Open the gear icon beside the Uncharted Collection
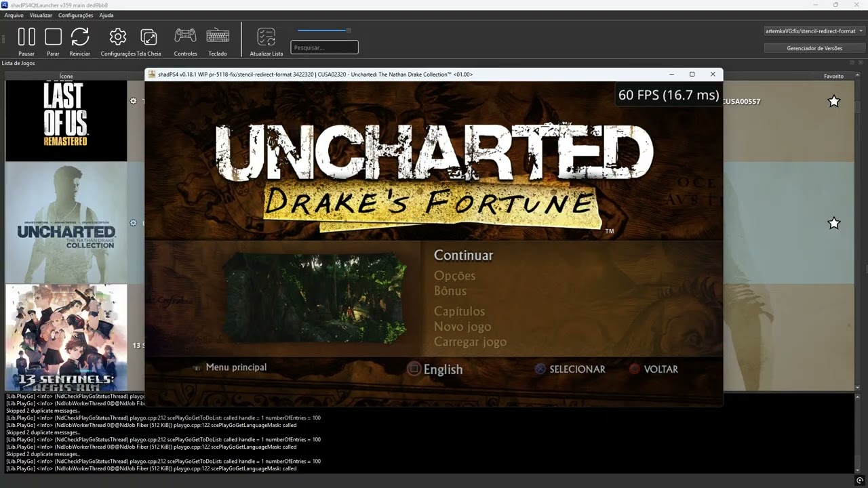This screenshot has height=488, width=868. click(x=133, y=223)
